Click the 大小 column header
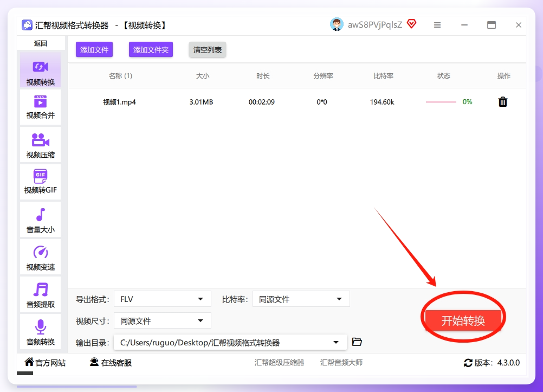543x392 pixels. [203, 76]
